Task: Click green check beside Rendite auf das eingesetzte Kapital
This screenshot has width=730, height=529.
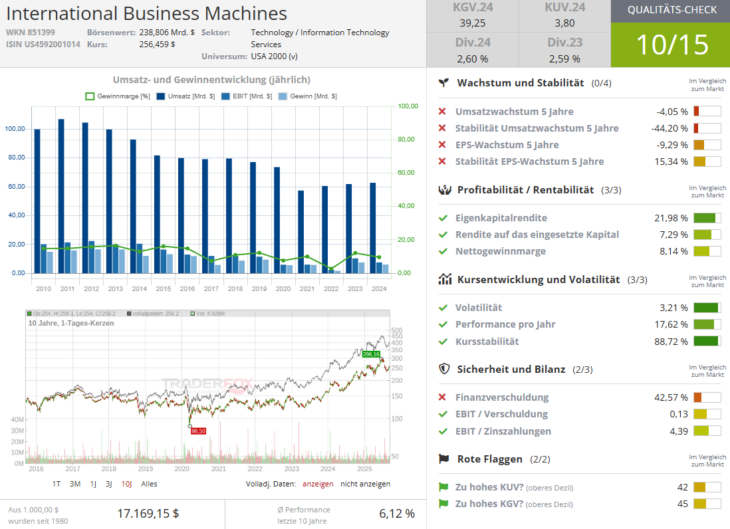Action: (443, 235)
